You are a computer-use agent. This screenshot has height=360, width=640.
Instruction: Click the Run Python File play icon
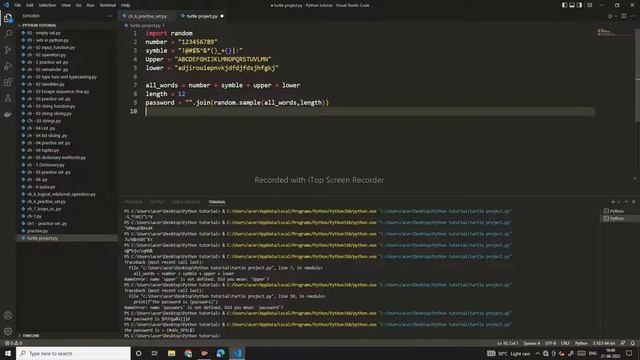coord(610,16)
